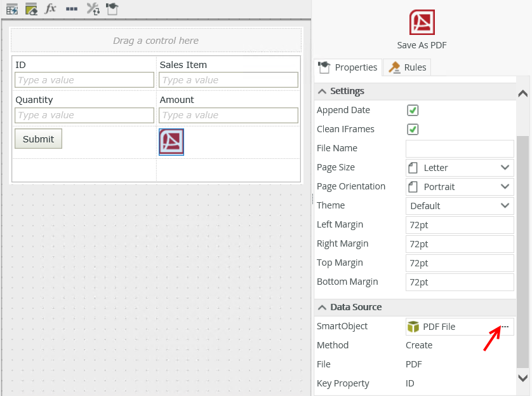Click the three-dots toolbar icon
Screen dimensions: 532x396
tap(72, 9)
